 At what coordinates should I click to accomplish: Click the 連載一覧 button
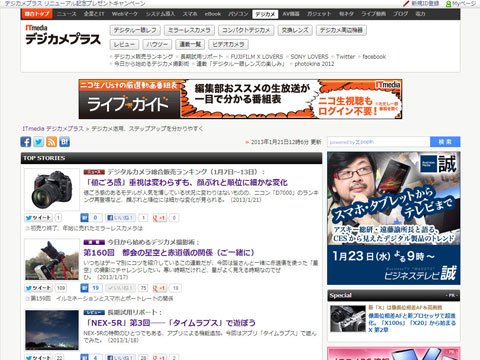[190, 44]
